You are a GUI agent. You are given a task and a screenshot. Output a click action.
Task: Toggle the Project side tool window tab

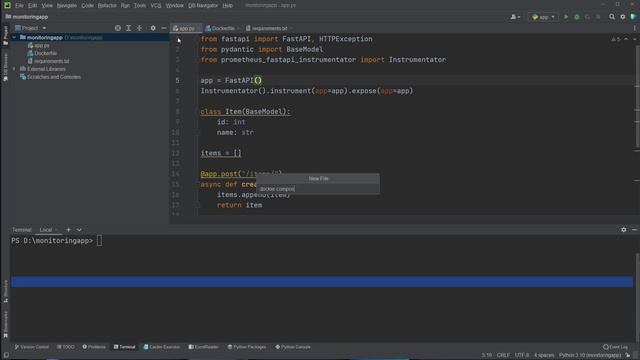(x=5, y=36)
